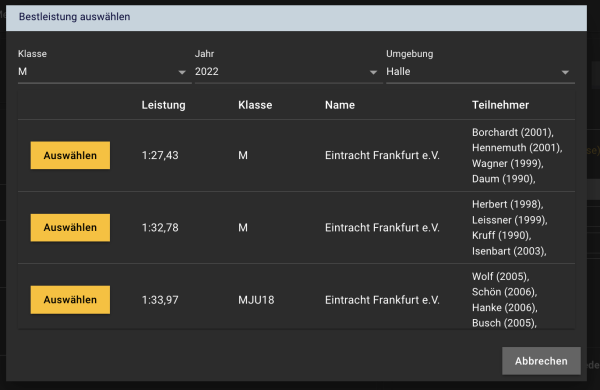The height and width of the screenshot is (390, 600).
Task: Click Eintracht Frankfurt e.V. in 1:27,43 row
Action: coord(382,155)
